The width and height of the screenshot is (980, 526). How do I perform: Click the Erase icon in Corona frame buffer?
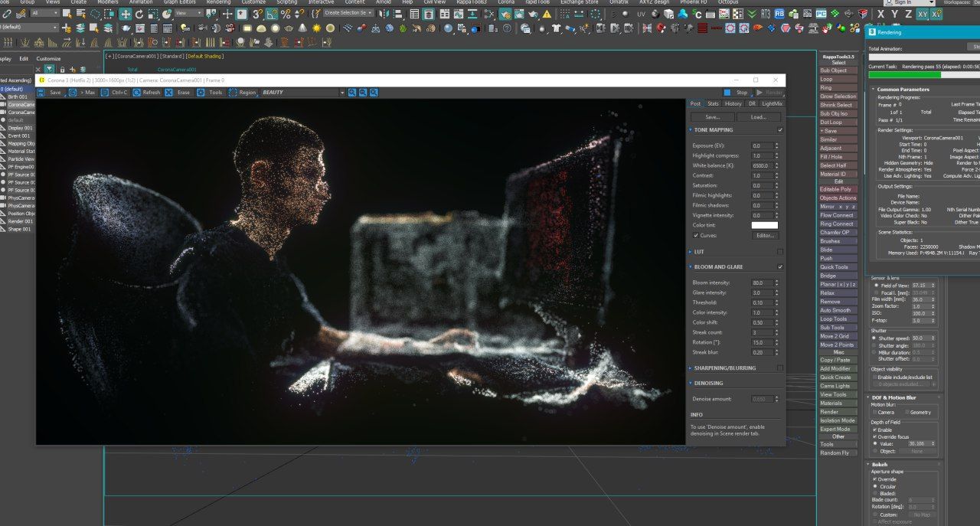[168, 92]
